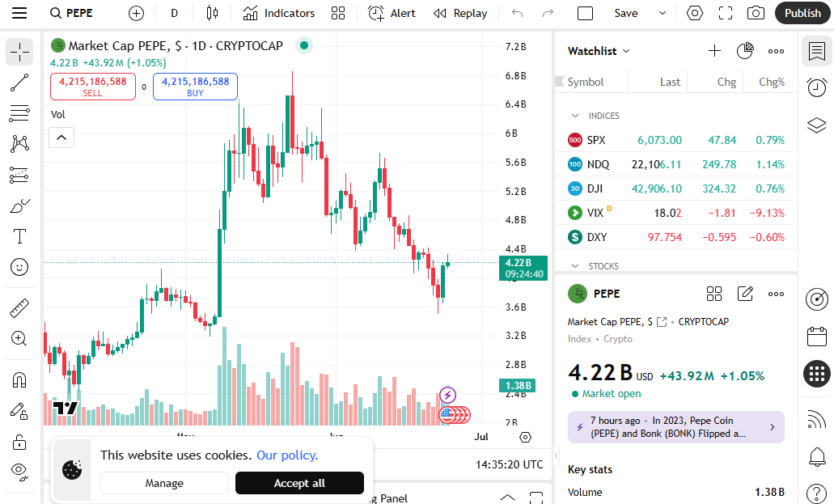Expand the Save layout dropdown arrow
The image size is (834, 504).
point(663,13)
